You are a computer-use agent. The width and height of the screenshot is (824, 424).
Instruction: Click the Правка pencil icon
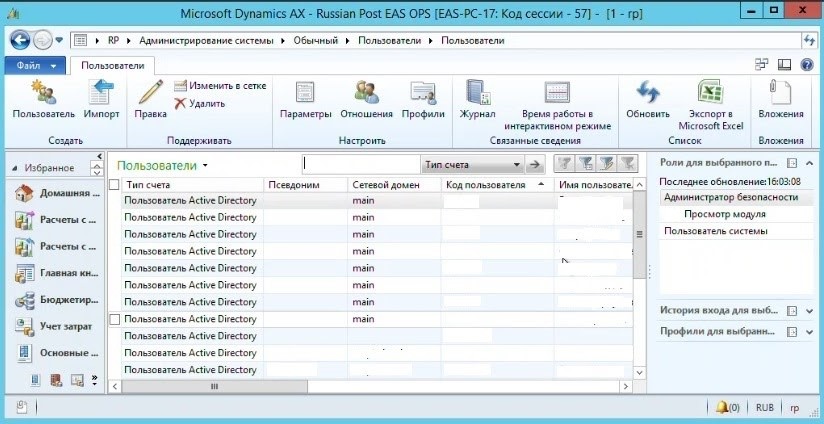tap(150, 99)
